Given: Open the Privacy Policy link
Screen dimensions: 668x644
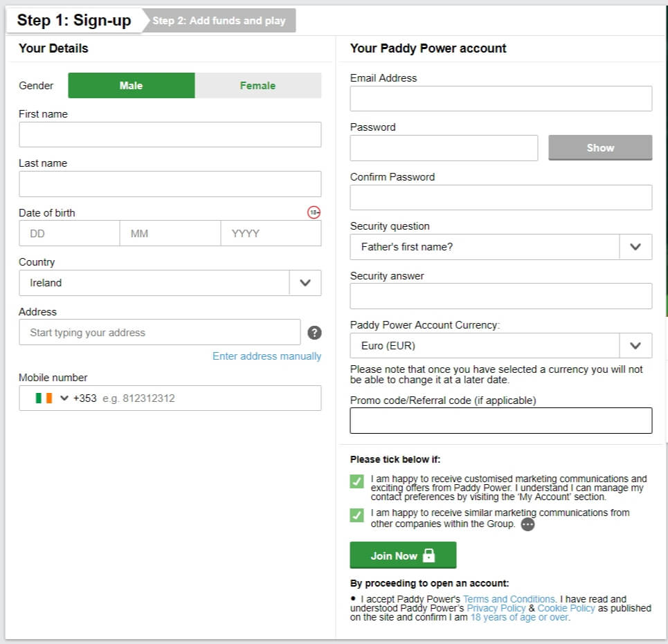Looking at the screenshot, I should coord(496,608).
